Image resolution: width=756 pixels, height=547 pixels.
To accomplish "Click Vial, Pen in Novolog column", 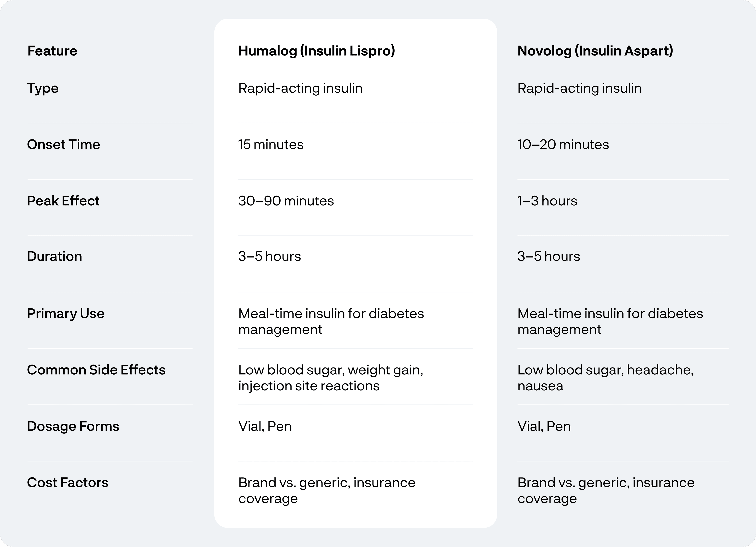I will tap(544, 427).
